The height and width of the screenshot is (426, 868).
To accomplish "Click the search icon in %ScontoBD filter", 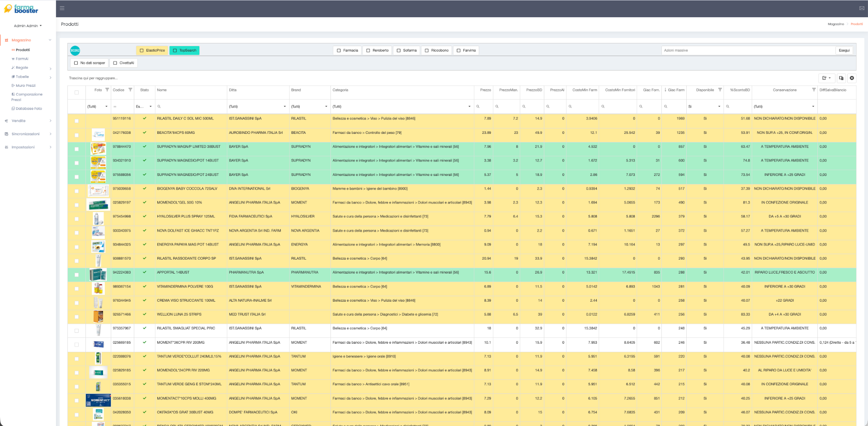I will (x=727, y=107).
